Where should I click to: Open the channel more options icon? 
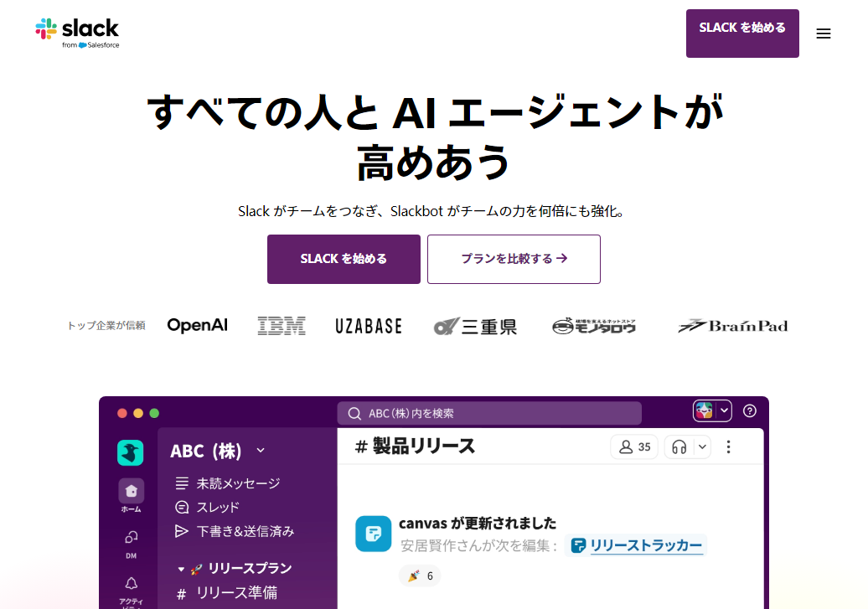[x=729, y=446]
